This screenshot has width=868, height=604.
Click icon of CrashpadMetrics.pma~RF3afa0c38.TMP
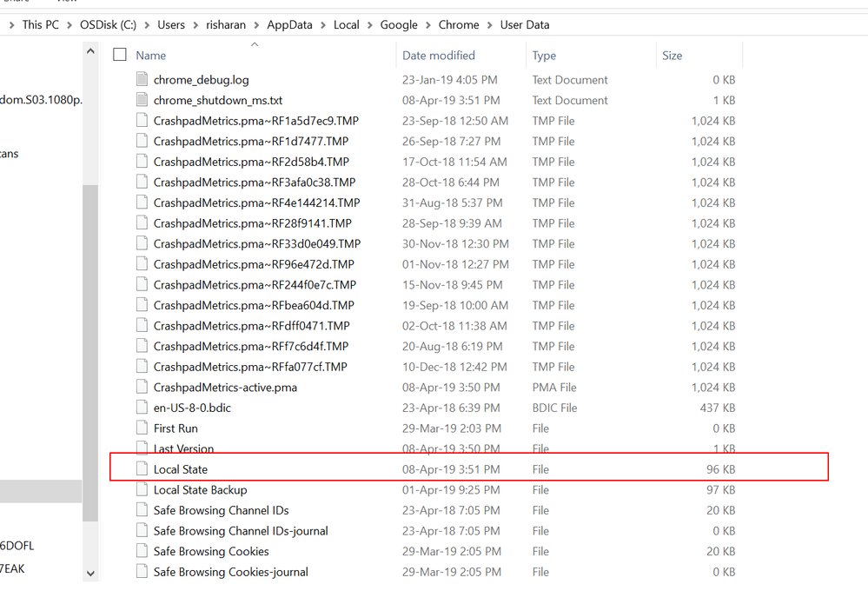[x=142, y=182]
